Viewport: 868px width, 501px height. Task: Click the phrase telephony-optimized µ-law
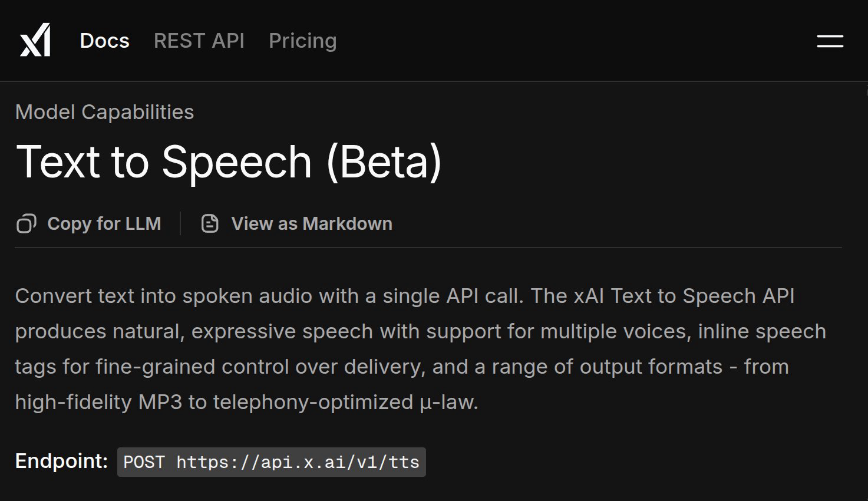[x=344, y=402]
